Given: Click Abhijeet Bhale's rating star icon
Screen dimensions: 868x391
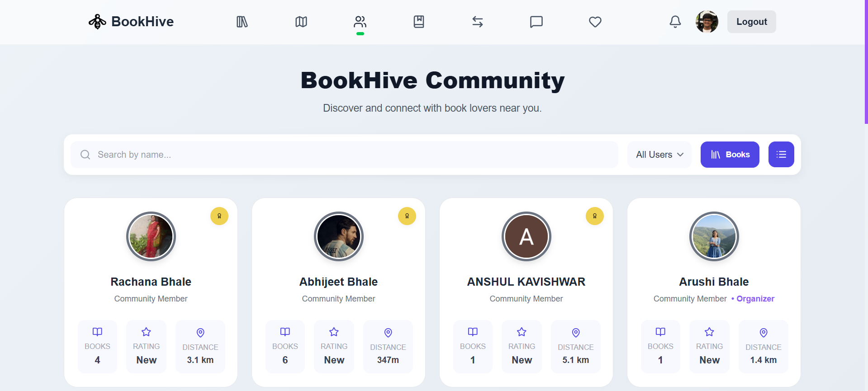Looking at the screenshot, I should coord(334,332).
